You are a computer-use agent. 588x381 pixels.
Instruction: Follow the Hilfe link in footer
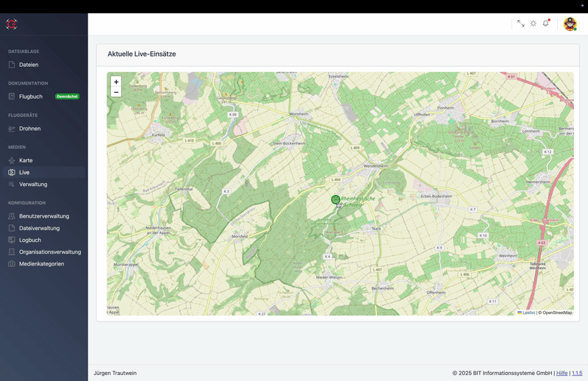(x=562, y=373)
